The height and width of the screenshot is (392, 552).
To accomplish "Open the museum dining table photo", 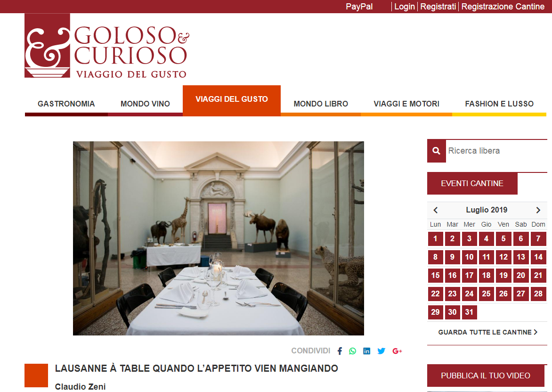I will 218,238.
